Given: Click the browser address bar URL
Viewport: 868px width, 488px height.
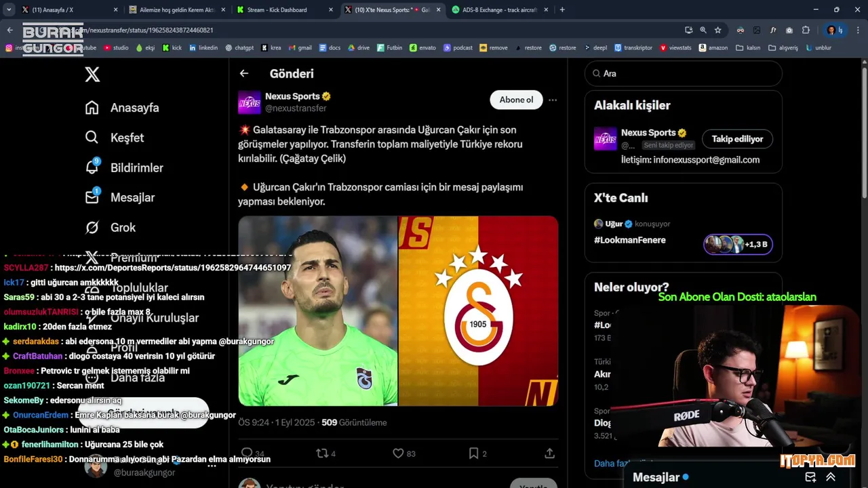Looking at the screenshot, I should [141, 30].
